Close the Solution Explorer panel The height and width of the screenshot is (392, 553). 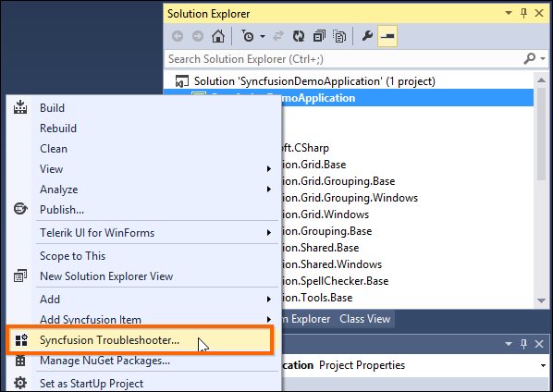pos(539,13)
